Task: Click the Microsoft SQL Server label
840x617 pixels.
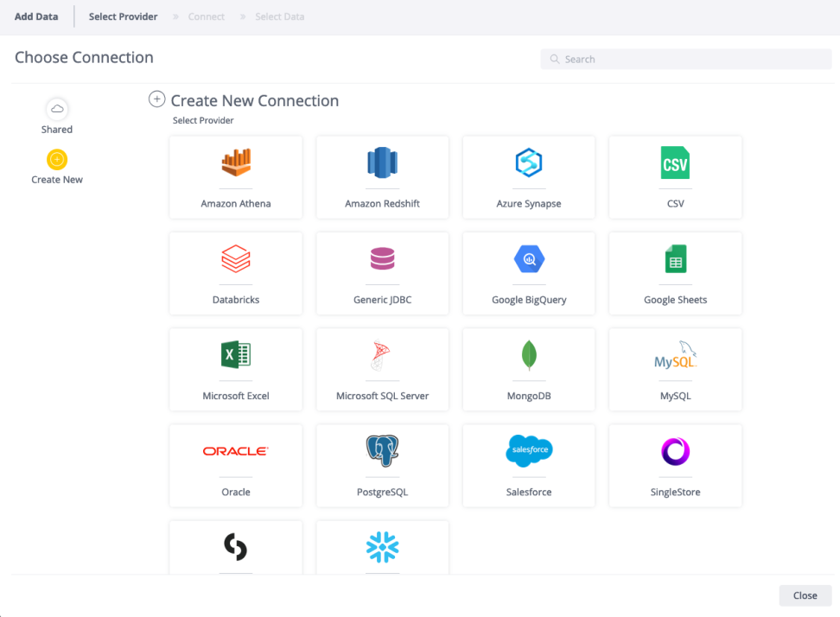Action: click(x=383, y=396)
